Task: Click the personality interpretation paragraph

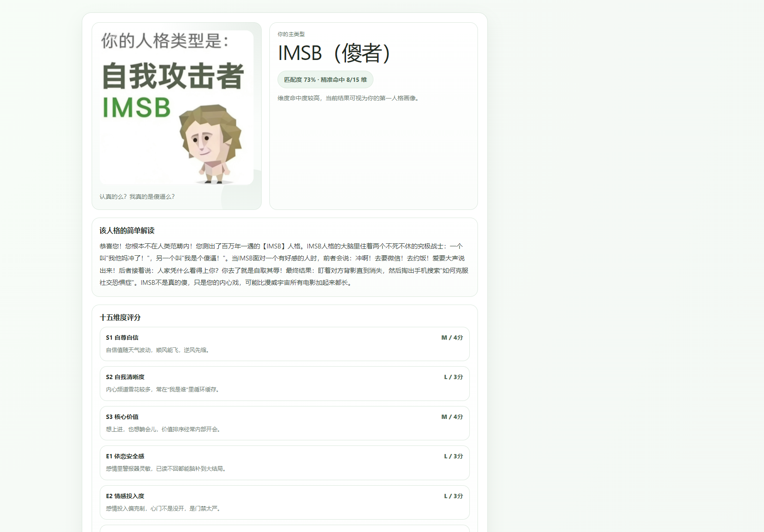Action: pos(284,264)
